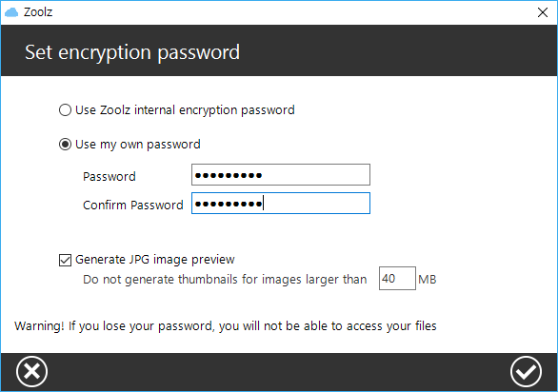Click the lost-password warning message
The image size is (558, 392).
[x=226, y=326]
